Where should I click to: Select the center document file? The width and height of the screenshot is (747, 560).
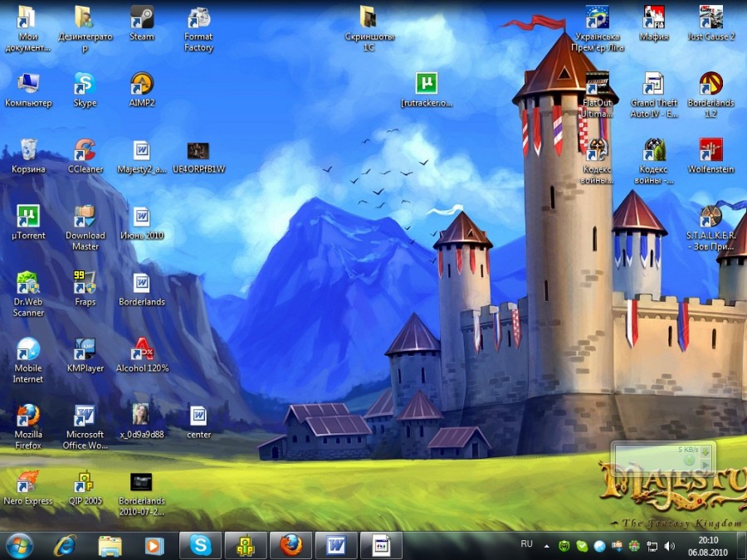pyautogui.click(x=198, y=421)
